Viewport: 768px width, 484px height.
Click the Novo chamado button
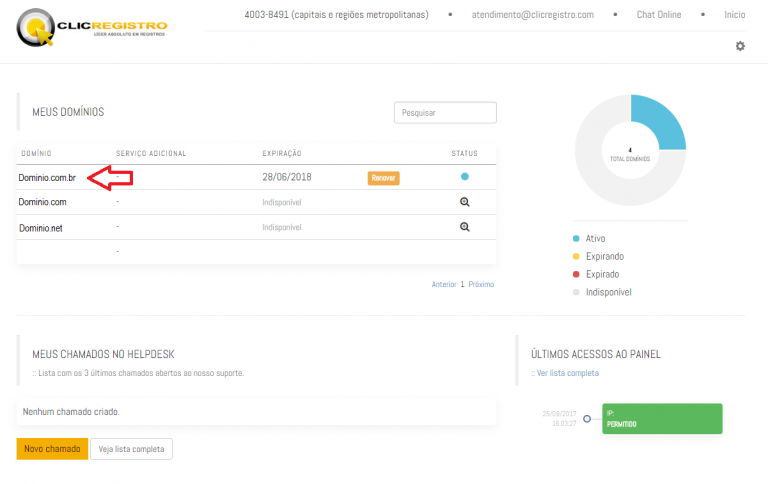[x=52, y=448]
